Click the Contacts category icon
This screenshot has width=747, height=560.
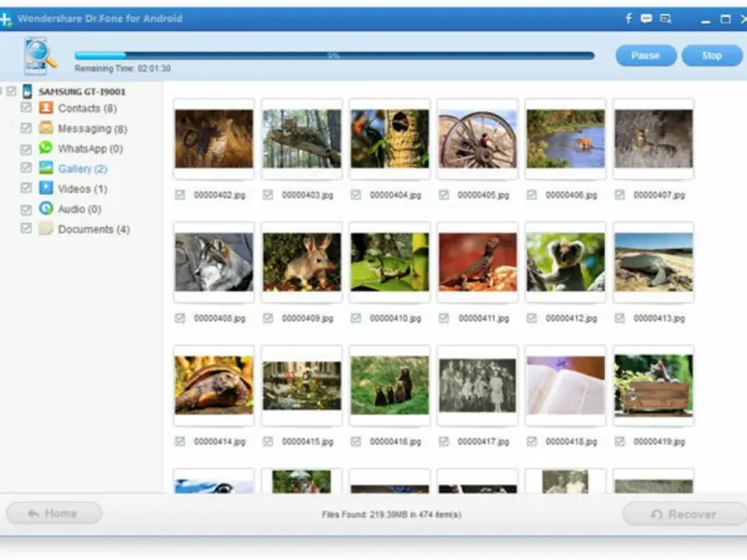[46, 107]
